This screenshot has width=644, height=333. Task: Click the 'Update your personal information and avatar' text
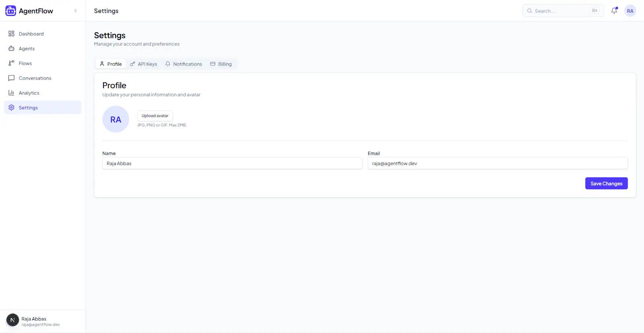(x=151, y=95)
